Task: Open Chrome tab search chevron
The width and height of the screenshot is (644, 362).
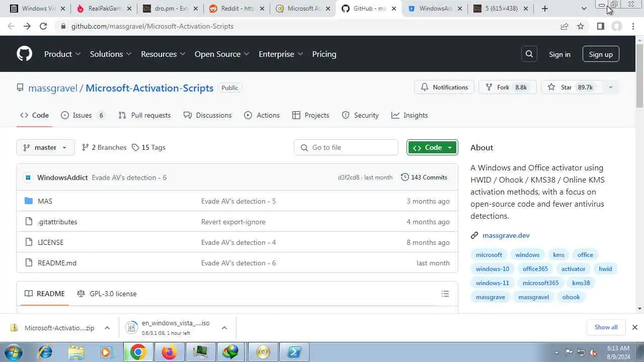Action: pyautogui.click(x=584, y=9)
